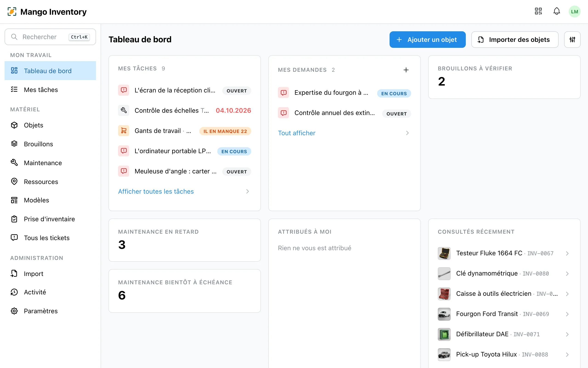Open the notifications bell

point(557,11)
